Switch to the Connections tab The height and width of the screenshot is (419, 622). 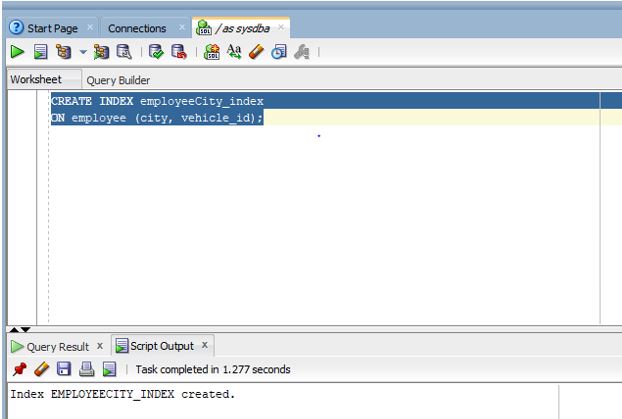137,29
